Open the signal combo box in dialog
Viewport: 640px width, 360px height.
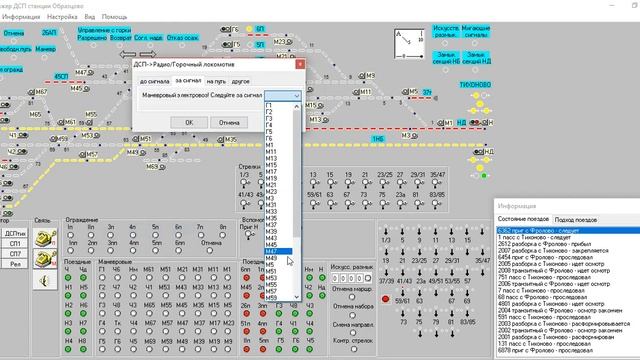(x=283, y=96)
